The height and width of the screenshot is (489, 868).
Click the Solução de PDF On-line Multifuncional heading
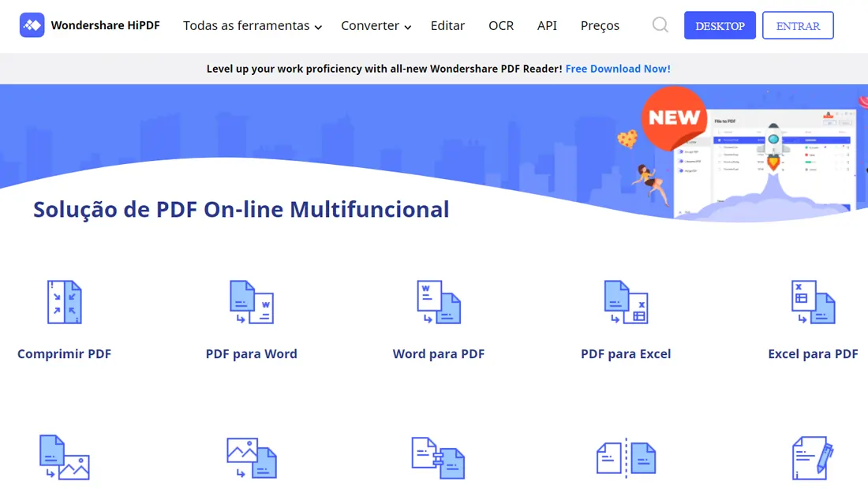tap(241, 210)
